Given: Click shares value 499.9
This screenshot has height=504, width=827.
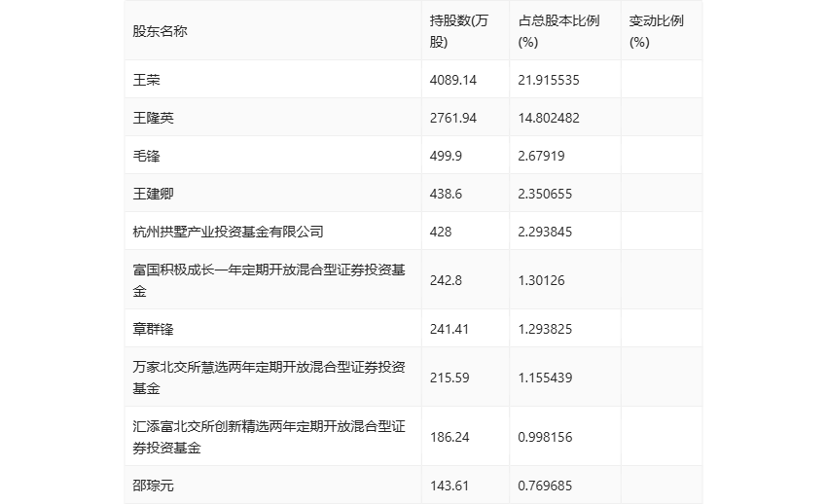Looking at the screenshot, I should point(446,156).
